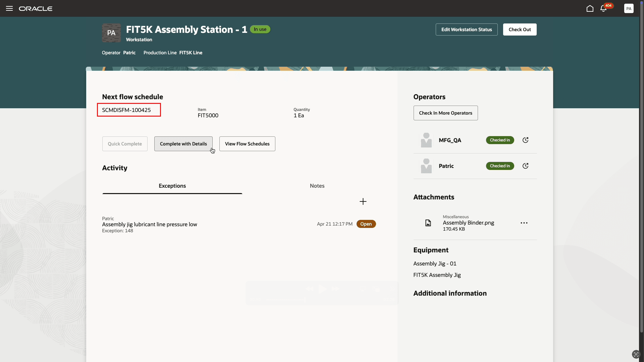Switch to the Notes tab
Viewport: 644px width, 362px height.
(x=317, y=186)
